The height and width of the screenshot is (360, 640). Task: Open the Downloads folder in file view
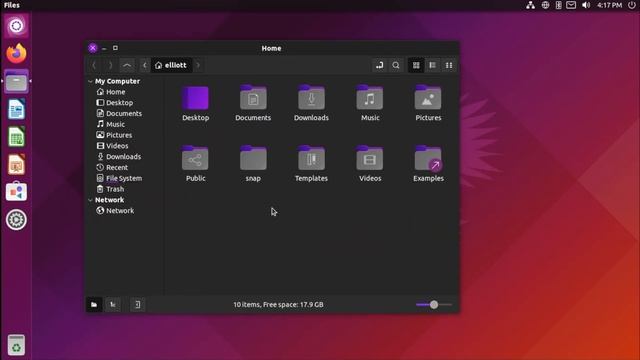311,98
